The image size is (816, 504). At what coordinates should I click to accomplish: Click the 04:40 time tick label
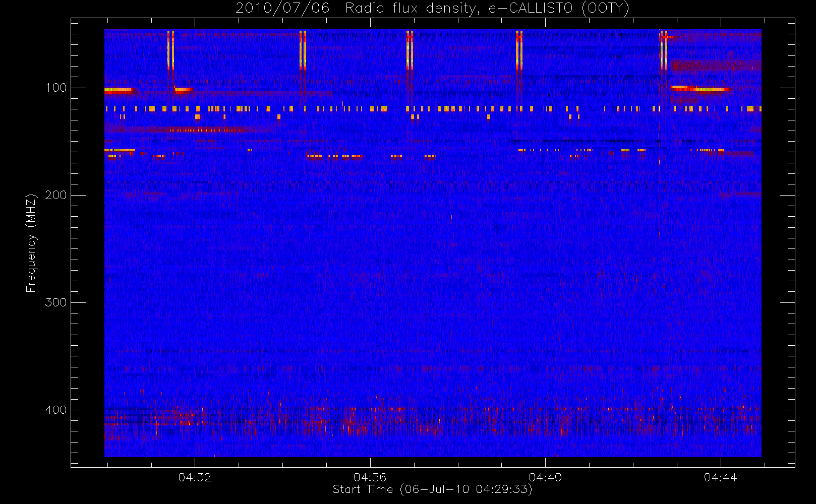pos(545,477)
